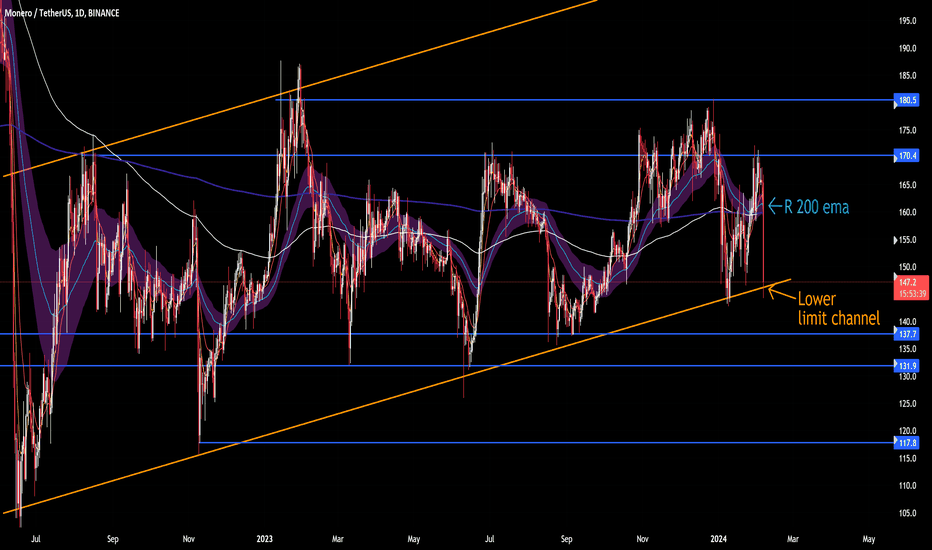
Task: Click the 160.0 price axis label
Action: click(x=907, y=212)
